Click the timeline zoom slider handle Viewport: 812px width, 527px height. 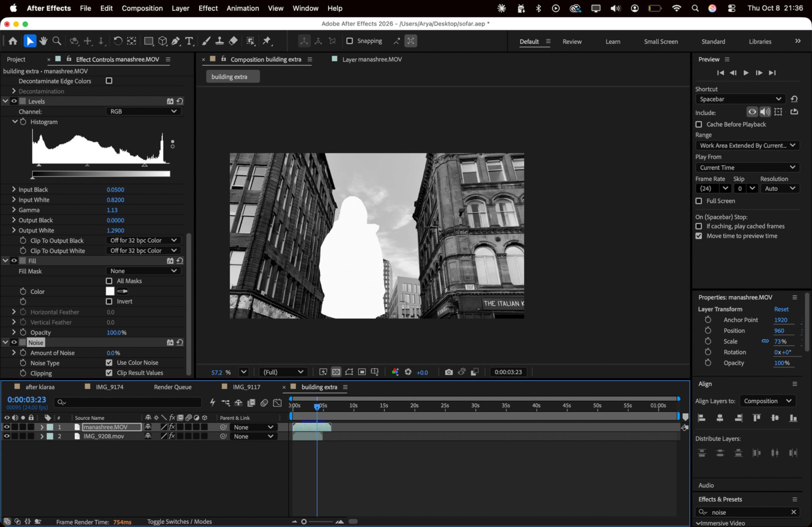304,522
